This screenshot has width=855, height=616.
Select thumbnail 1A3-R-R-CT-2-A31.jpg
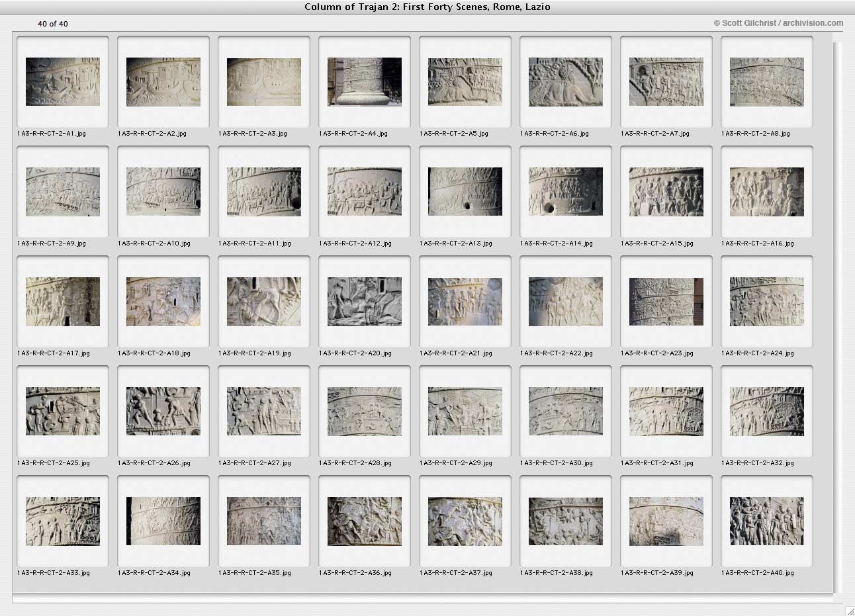666,411
